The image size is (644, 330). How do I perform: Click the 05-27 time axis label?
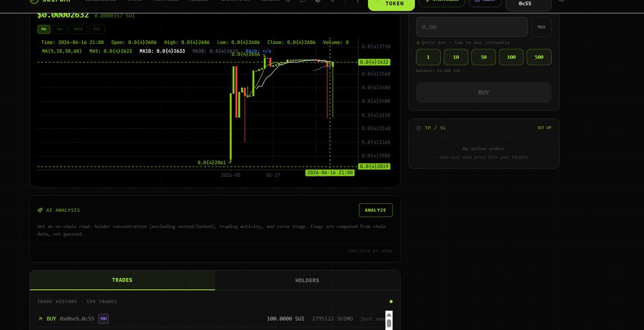[273, 175]
